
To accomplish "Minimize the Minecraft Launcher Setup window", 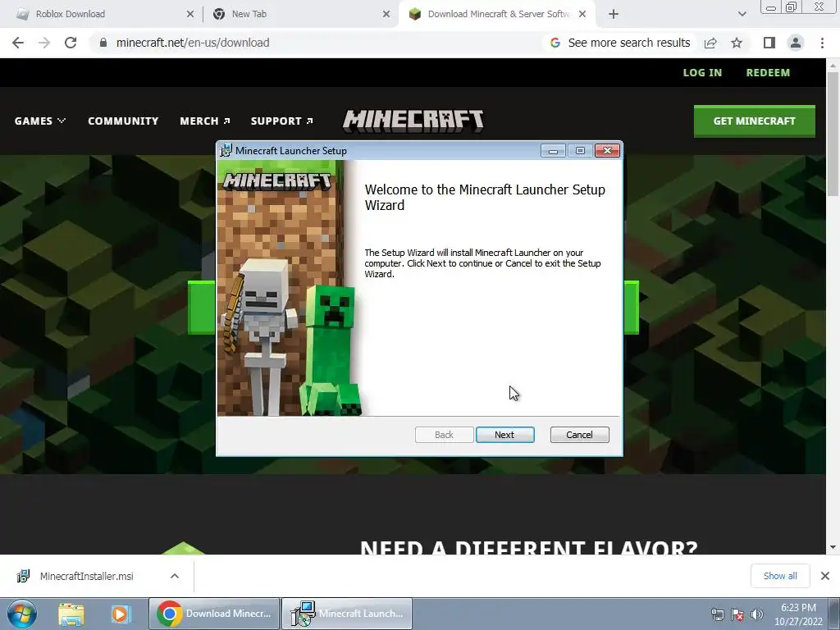I will (553, 151).
